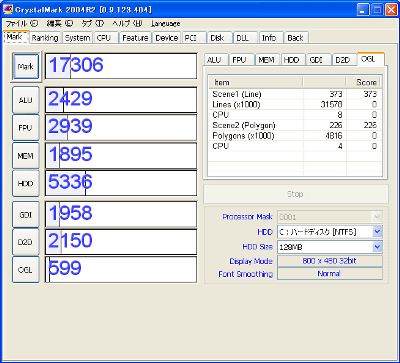
Task: Open the Language menu
Action: (x=165, y=24)
